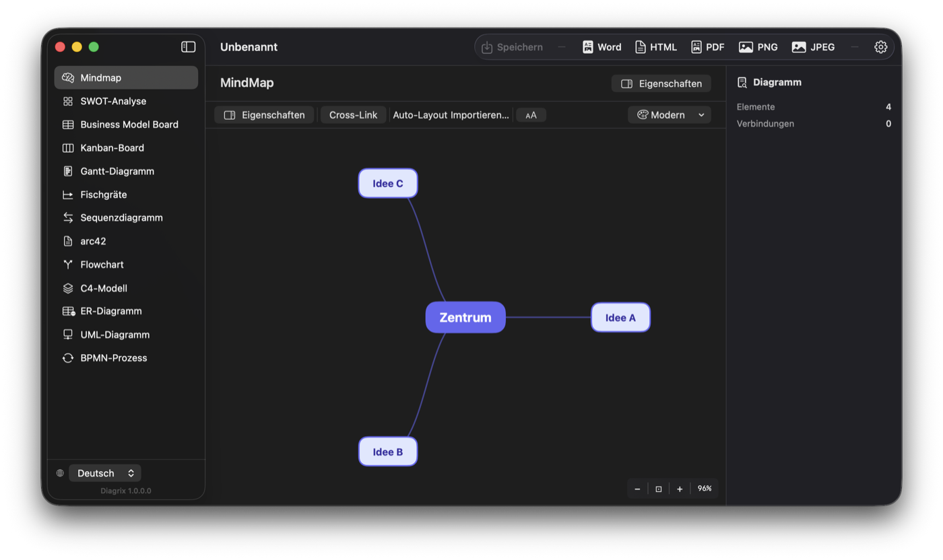Toggle Eigenschaften in the mindmap toolbar
943x560 pixels.
(x=264, y=115)
